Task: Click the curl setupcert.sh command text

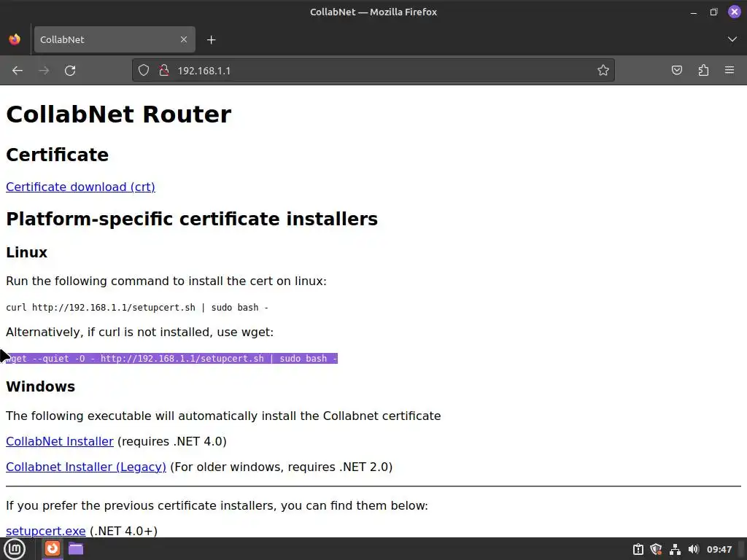Action: coord(136,308)
